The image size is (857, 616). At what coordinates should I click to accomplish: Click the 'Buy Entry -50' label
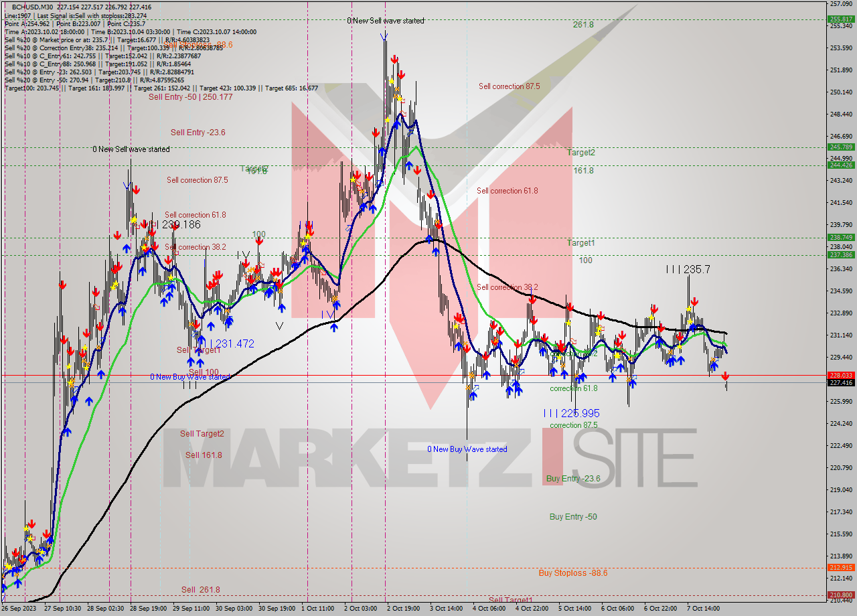[573, 517]
